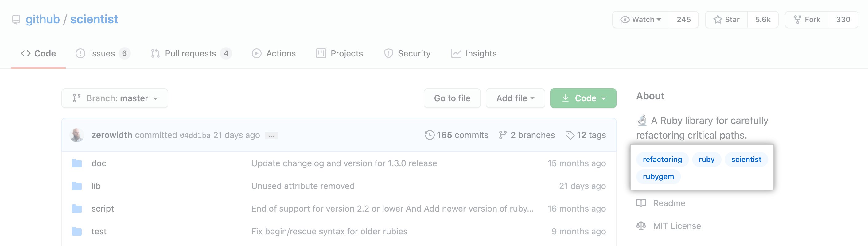Open the Add file dropdown
868x246 pixels.
point(515,98)
